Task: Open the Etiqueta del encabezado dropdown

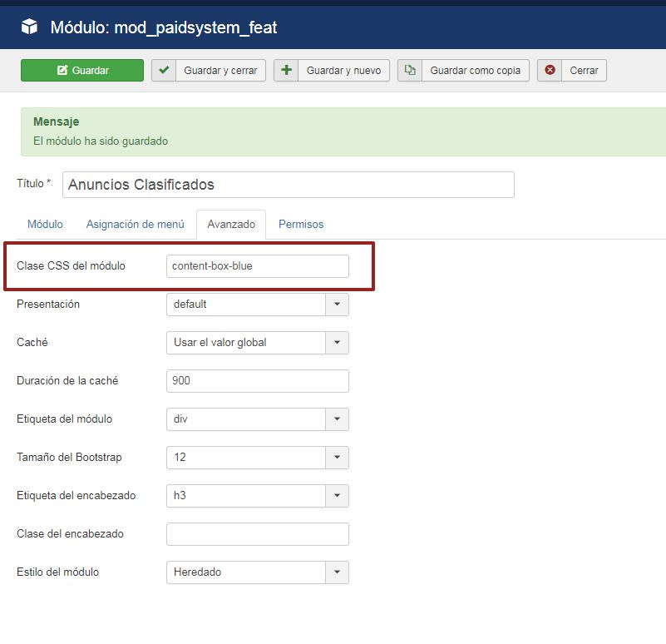Action: (x=258, y=496)
